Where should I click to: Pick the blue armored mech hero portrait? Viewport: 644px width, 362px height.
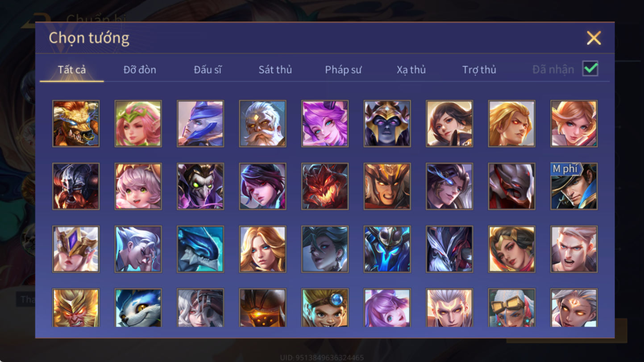click(387, 249)
